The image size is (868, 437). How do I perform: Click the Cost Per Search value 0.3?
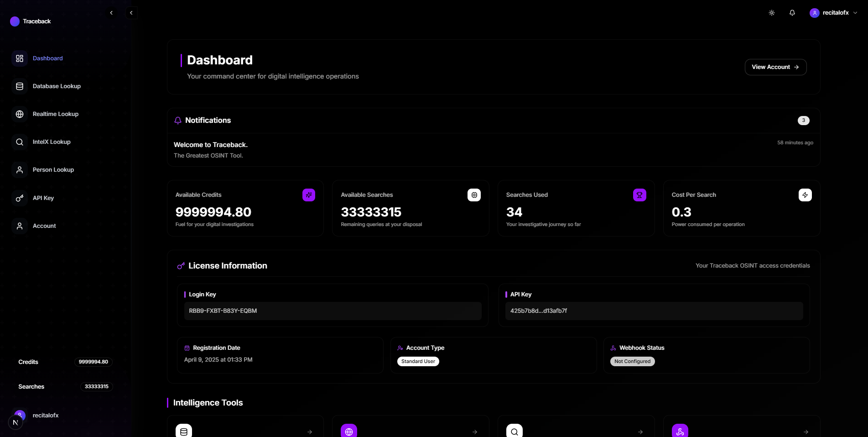click(681, 212)
